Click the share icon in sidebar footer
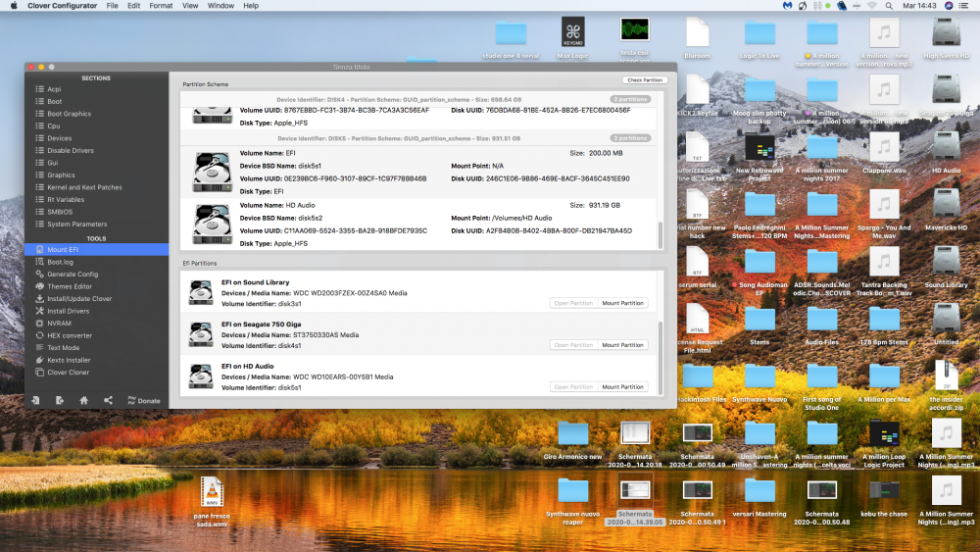The height and width of the screenshot is (552, 980). pyautogui.click(x=108, y=400)
